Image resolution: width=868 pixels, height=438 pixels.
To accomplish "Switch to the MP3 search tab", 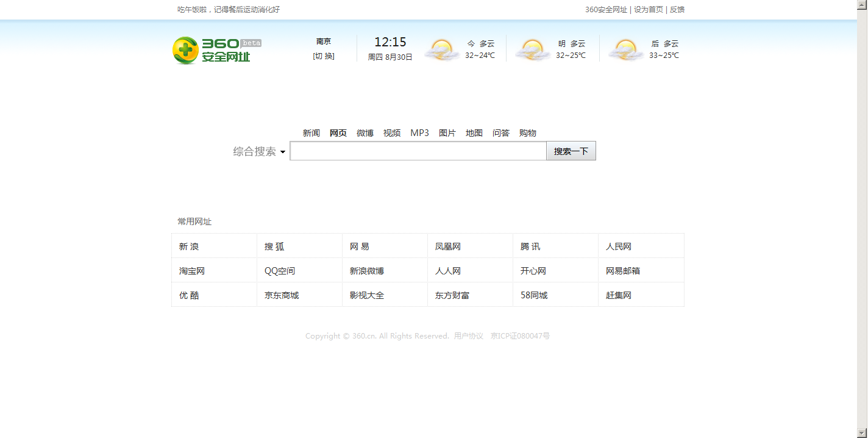I will click(x=419, y=133).
